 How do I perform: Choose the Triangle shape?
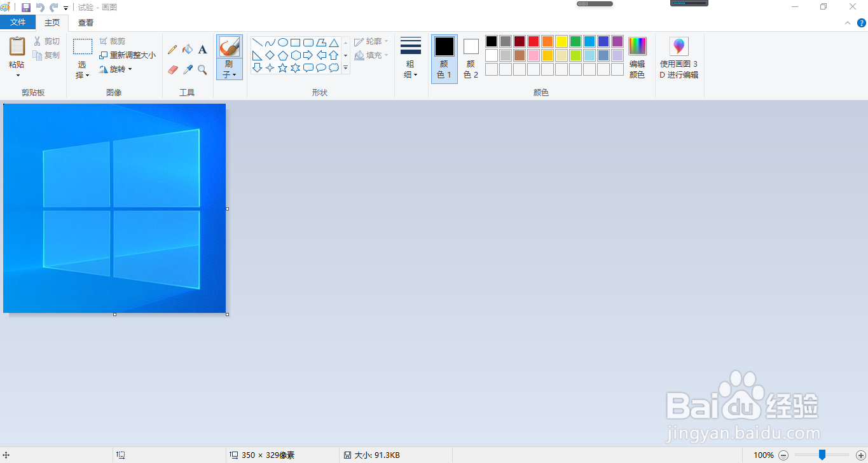pos(334,43)
